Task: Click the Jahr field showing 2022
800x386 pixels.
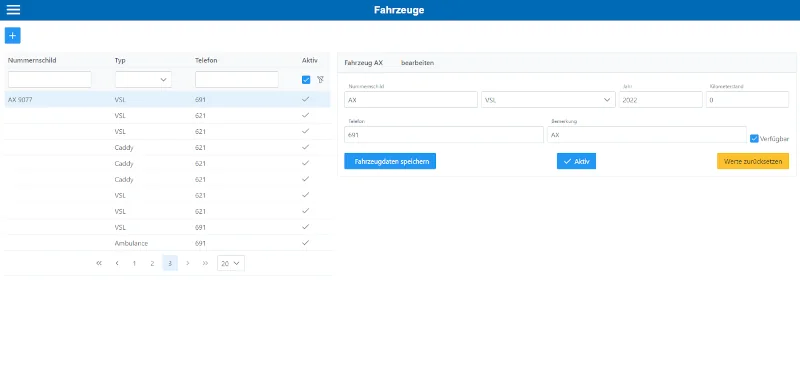Action: click(661, 100)
